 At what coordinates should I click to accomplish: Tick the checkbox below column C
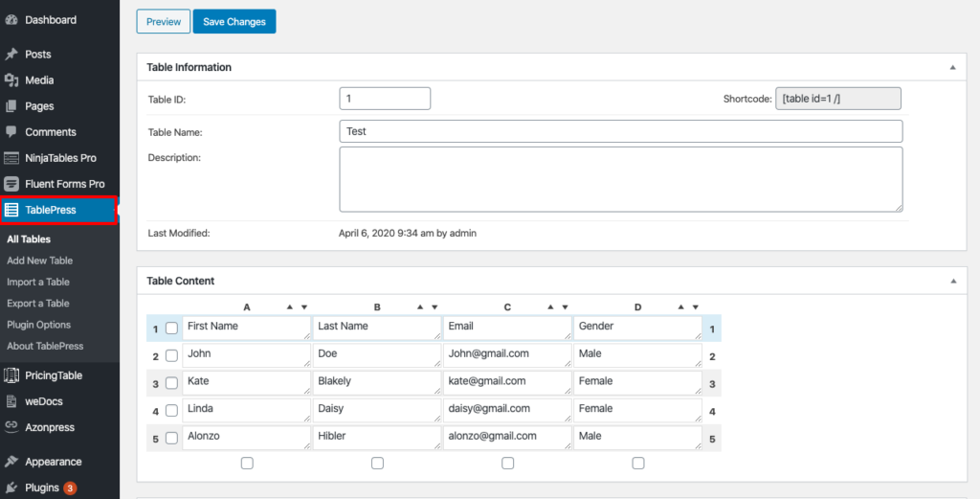[x=507, y=464]
